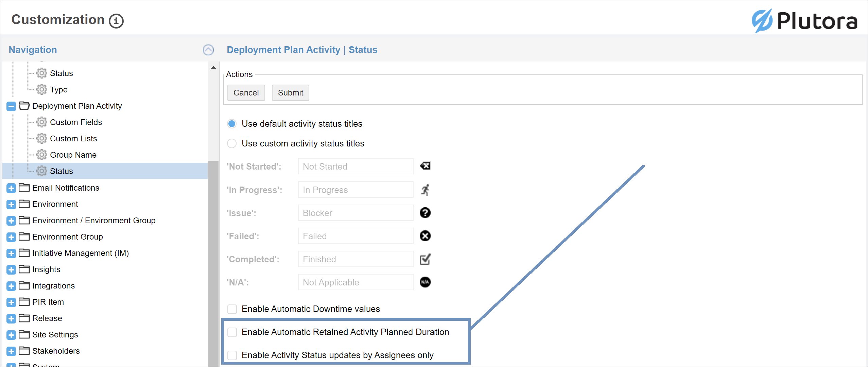The height and width of the screenshot is (367, 868).
Task: Enable Automatic Downtime values checkbox
Action: [x=232, y=309]
